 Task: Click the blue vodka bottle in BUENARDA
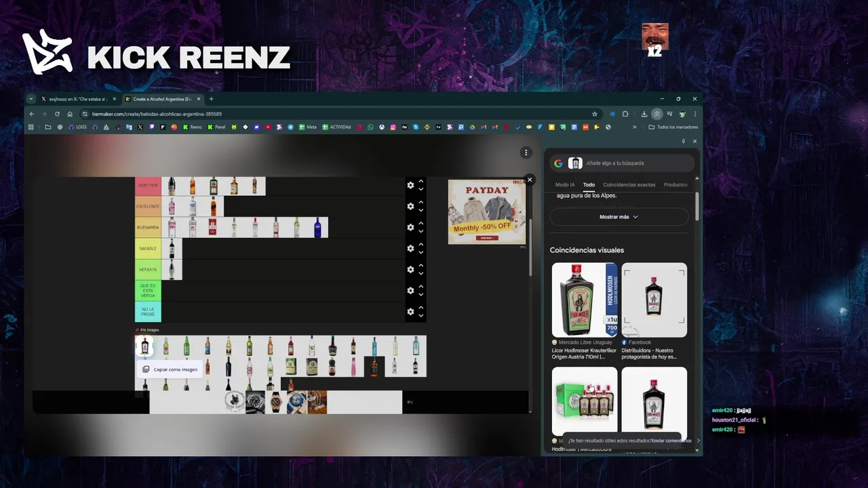(317, 228)
